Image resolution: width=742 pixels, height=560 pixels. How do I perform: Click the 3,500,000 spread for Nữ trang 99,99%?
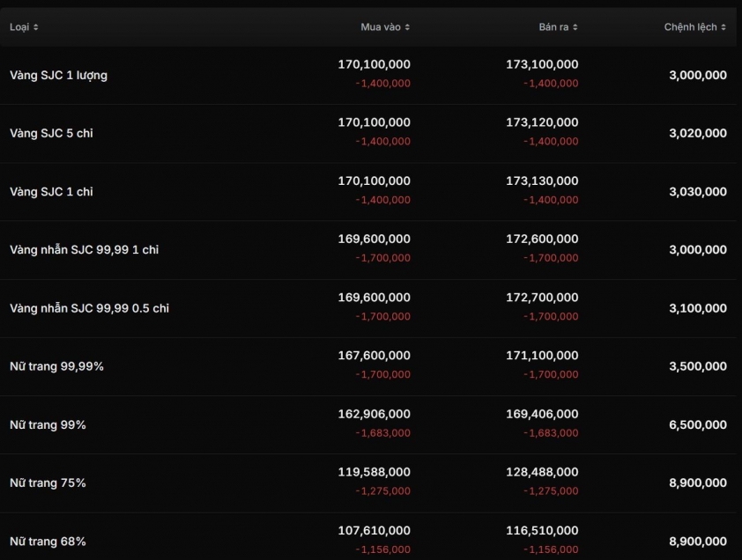[698, 366]
